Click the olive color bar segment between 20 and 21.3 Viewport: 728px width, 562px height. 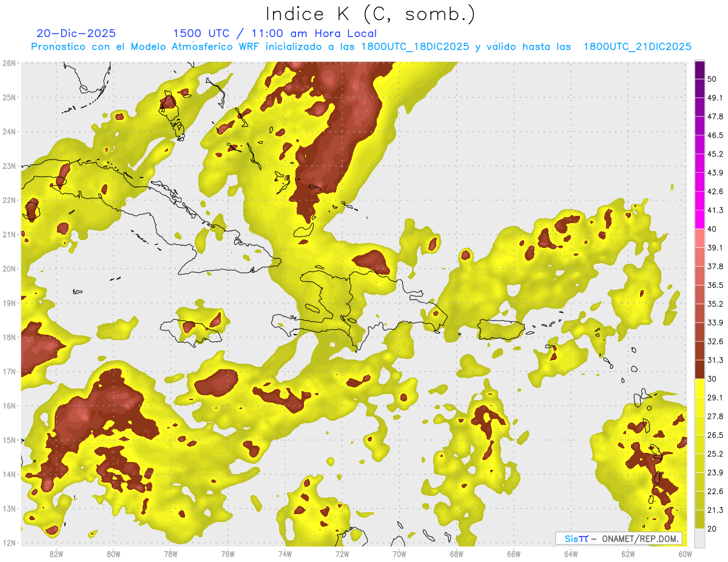699,519
